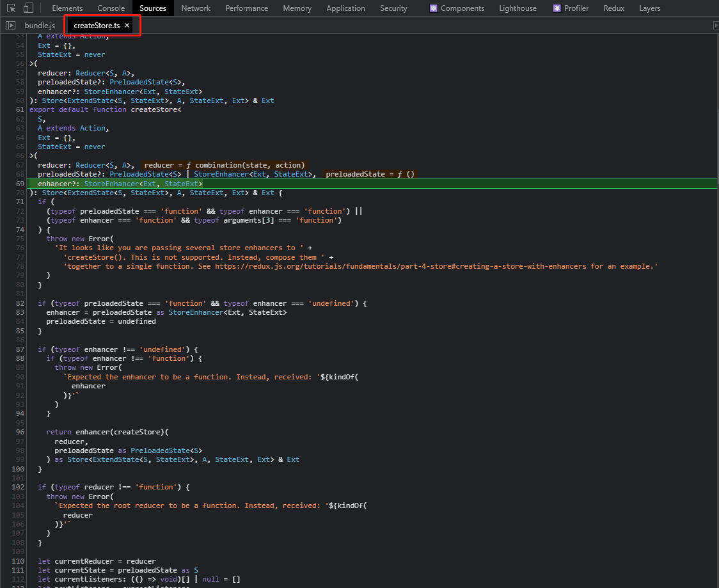The width and height of the screenshot is (719, 588).
Task: Select the Sources tab
Action: point(153,8)
